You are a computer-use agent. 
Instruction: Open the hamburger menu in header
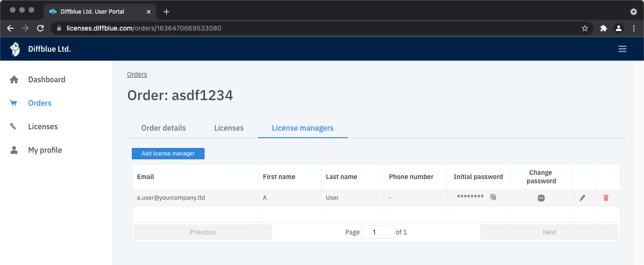(x=622, y=49)
